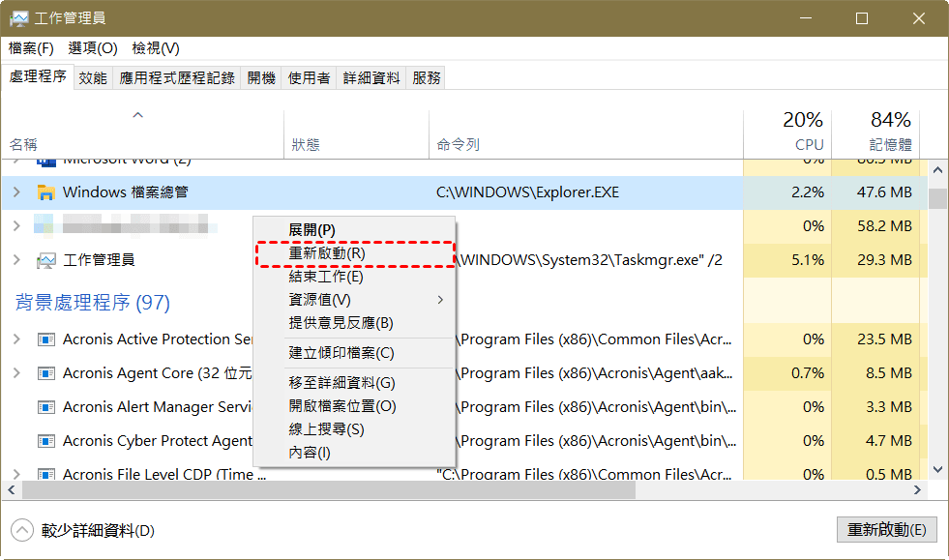Click the Acronis Cyber Protect Agent icon
This screenshot has height=560, width=949.
(46, 441)
